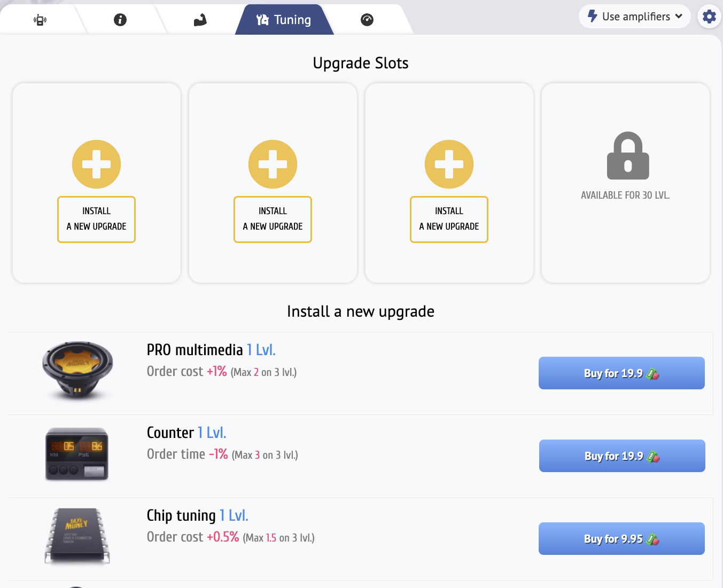Open the info tab icon
The height and width of the screenshot is (588, 723).
[120, 20]
